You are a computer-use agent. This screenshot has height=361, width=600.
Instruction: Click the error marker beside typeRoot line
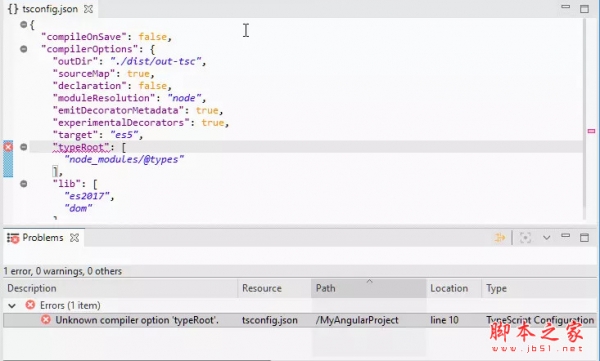(x=8, y=147)
